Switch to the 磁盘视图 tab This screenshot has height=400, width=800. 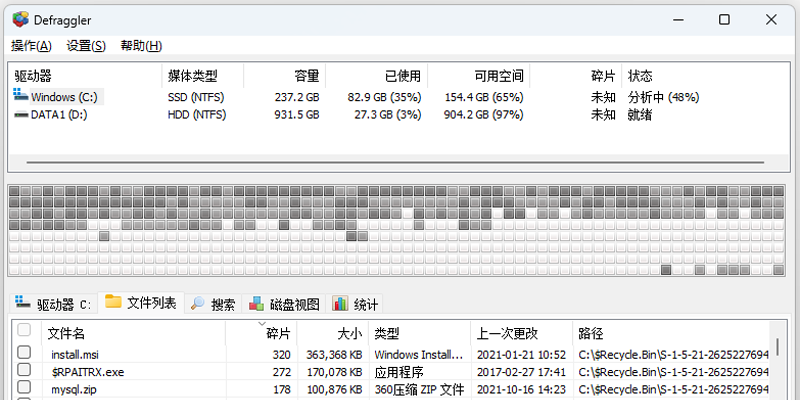(x=285, y=305)
